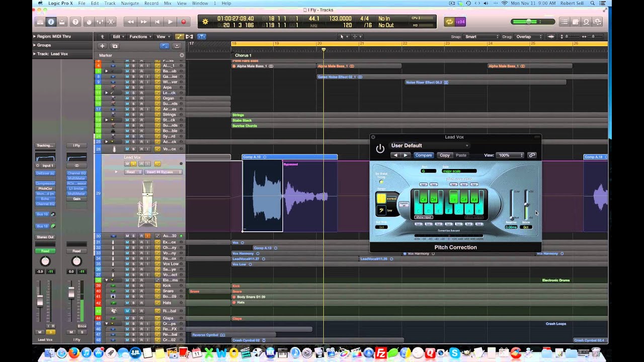Select the yellow normal range button
Image resolution: width=644 pixels, height=362 pixels.
coord(381,199)
